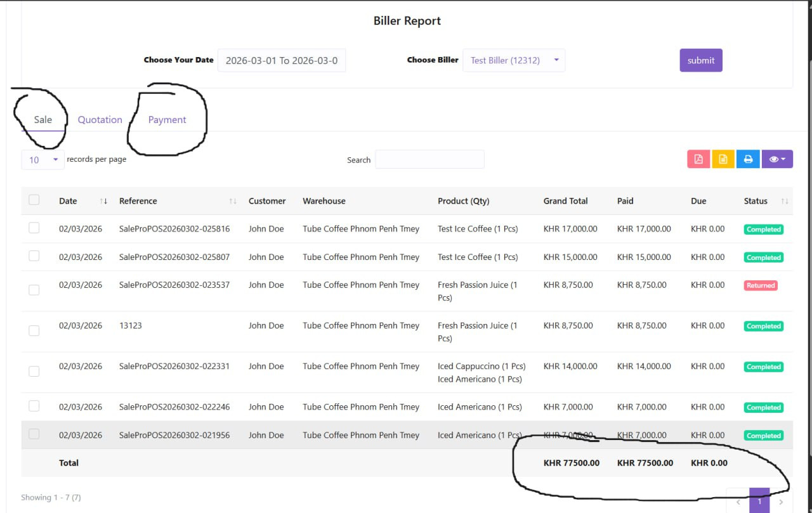Image resolution: width=812 pixels, height=513 pixels.
Task: Click reference SaleProPOS20260302-023537
Action: tap(174, 285)
